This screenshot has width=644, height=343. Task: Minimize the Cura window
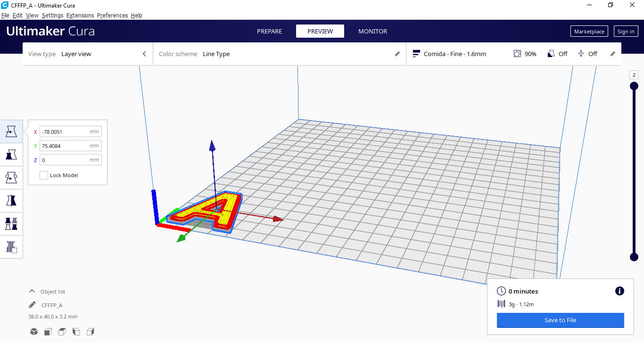pos(589,5)
